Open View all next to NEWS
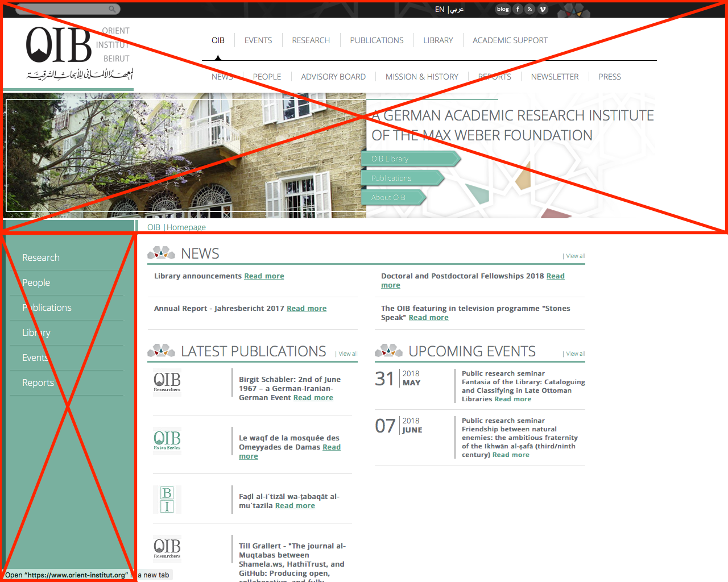The height and width of the screenshot is (582, 728). [x=574, y=256]
